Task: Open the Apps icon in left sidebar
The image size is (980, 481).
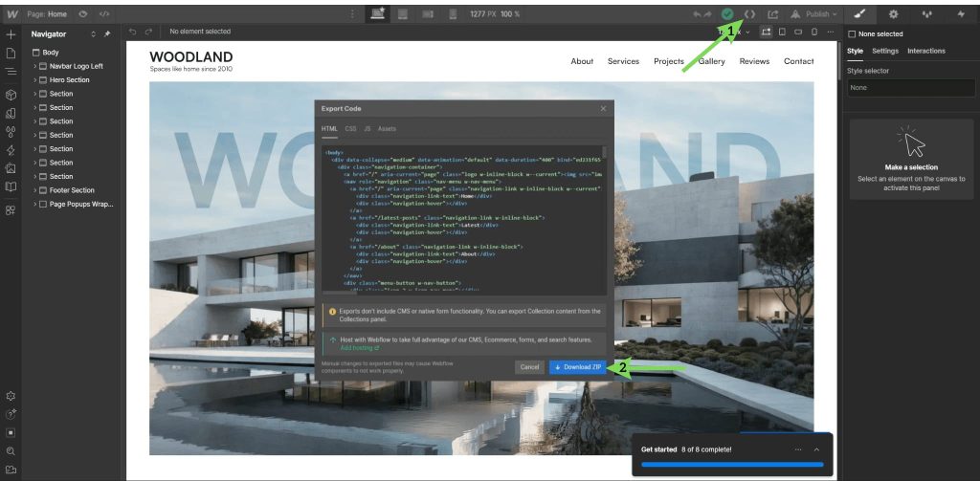Action: [x=11, y=210]
